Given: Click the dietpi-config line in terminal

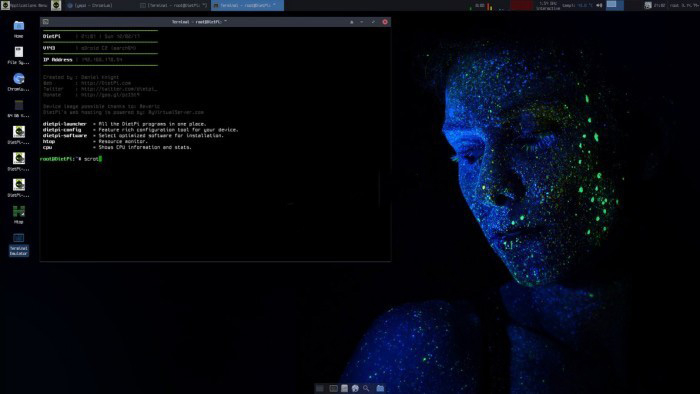Looking at the screenshot, I should pyautogui.click(x=141, y=130).
